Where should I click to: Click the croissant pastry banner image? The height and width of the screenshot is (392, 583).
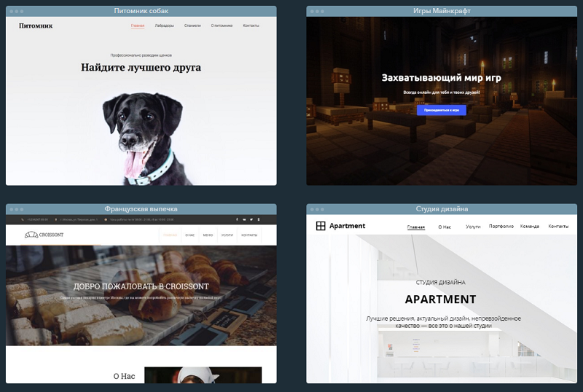[x=141, y=296]
